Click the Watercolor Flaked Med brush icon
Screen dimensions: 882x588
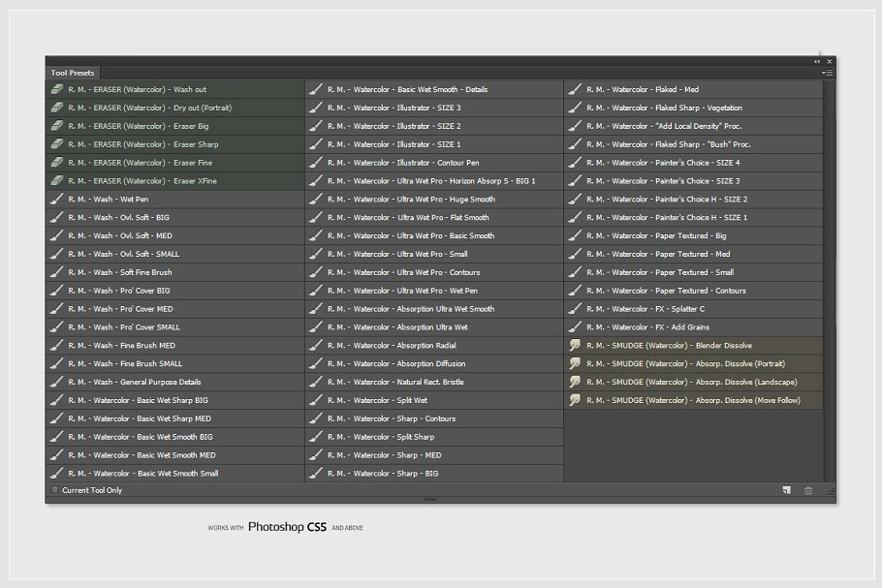575,89
